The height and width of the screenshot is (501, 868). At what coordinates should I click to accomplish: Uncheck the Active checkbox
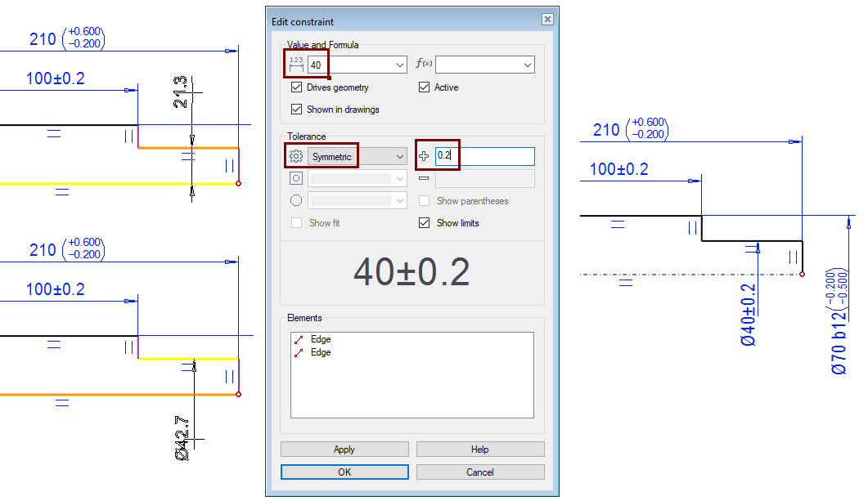tap(424, 87)
